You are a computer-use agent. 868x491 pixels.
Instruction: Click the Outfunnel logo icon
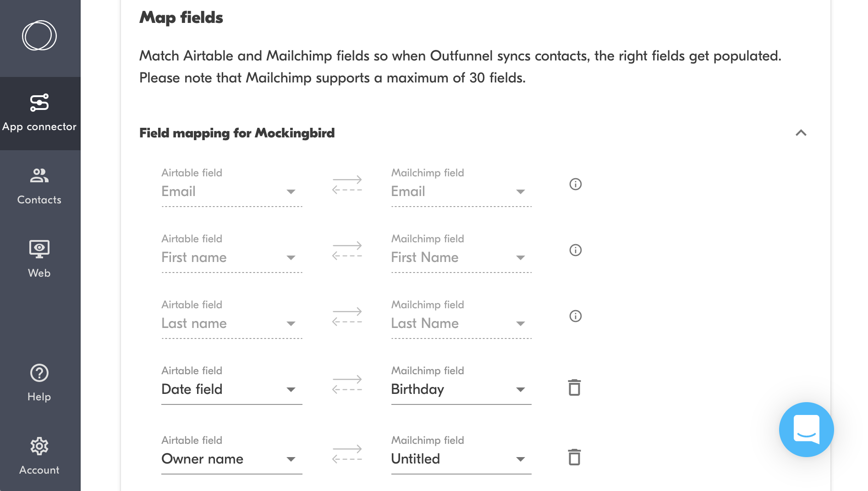39,36
